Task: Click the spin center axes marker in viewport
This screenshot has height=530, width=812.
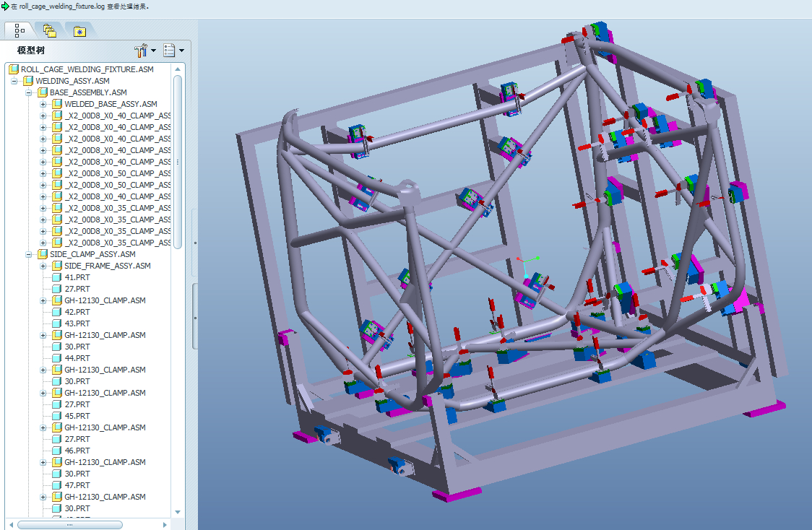Action: point(526,266)
